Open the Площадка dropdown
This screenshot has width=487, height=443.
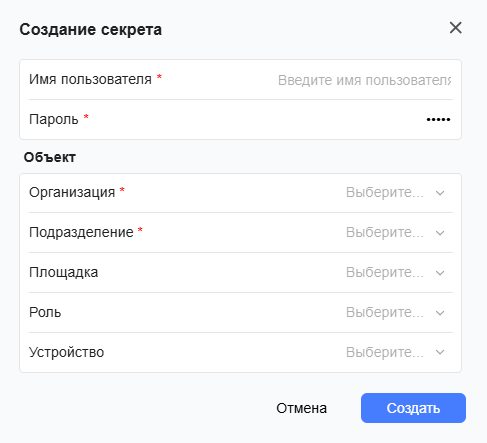(395, 273)
